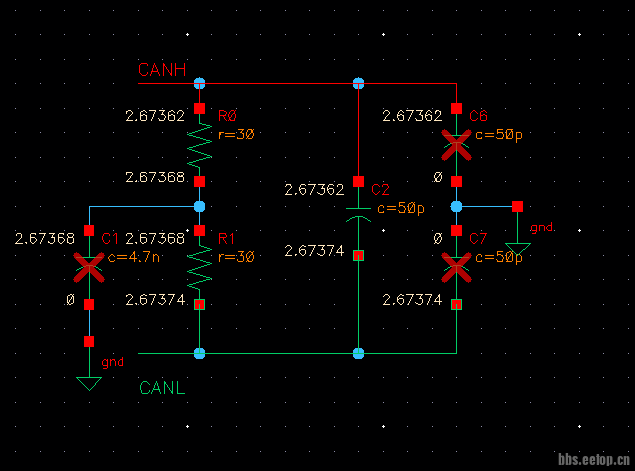Screen dimensions: 635x471
Task: Click the c=4.7n parameter text
Action: tap(132, 256)
